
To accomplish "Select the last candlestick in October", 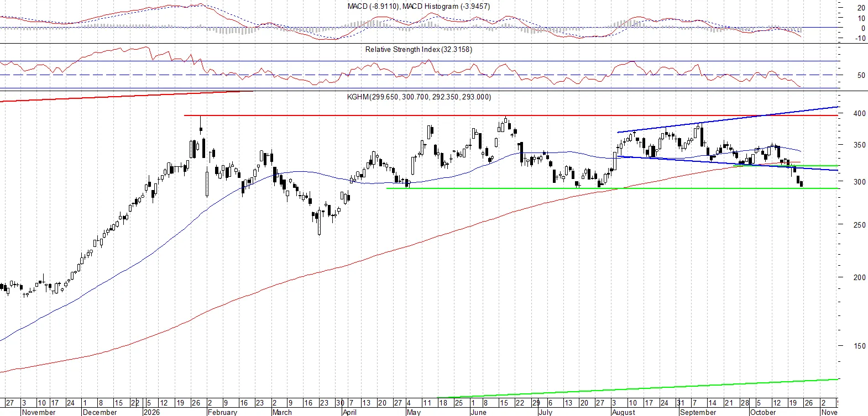I will 801,183.
